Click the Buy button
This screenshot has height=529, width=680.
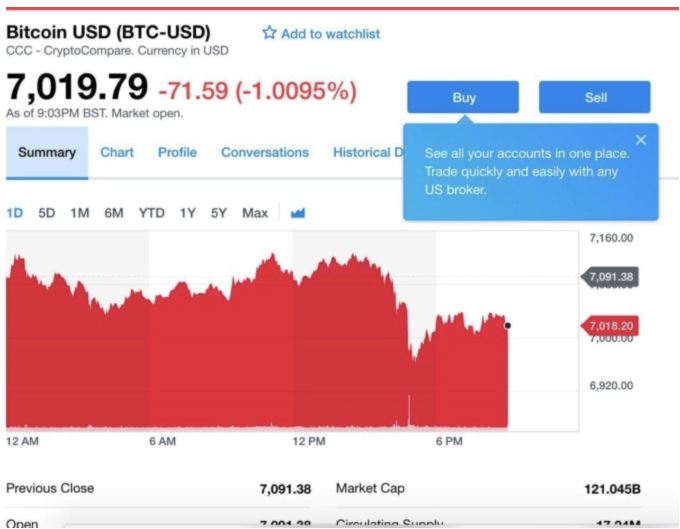click(x=463, y=98)
